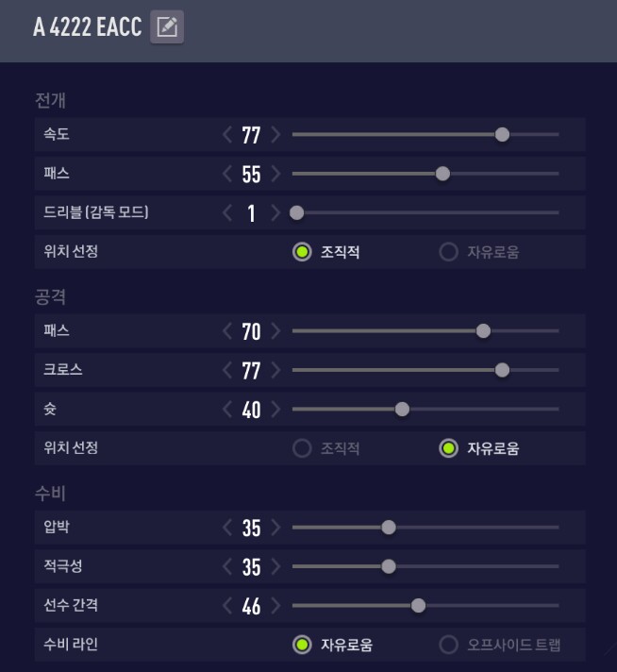Enable 오프사이드 트랩 for 수비 라인
Screen dimensions: 617x672
[449, 646]
